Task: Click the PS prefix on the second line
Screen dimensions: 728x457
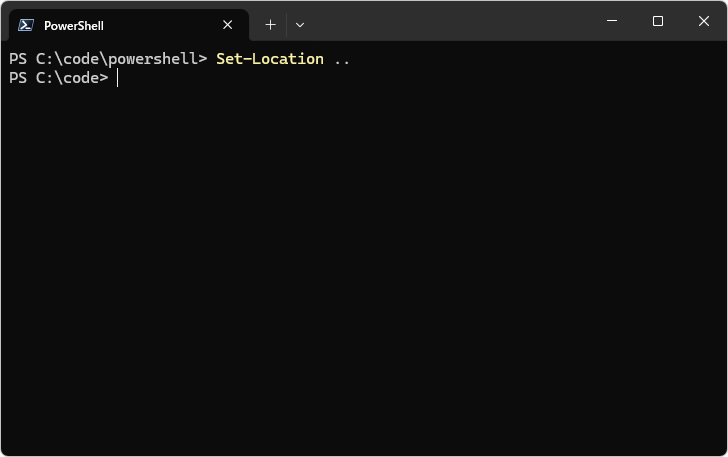Action: click(x=18, y=78)
